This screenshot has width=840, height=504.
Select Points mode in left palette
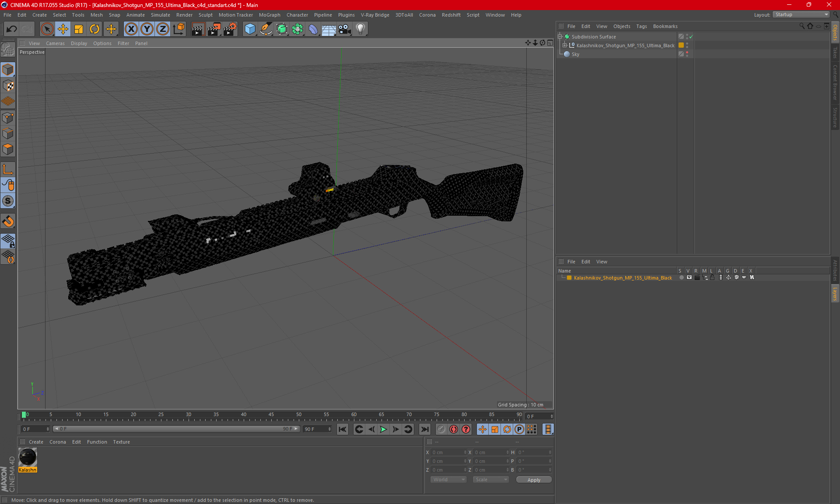[8, 118]
